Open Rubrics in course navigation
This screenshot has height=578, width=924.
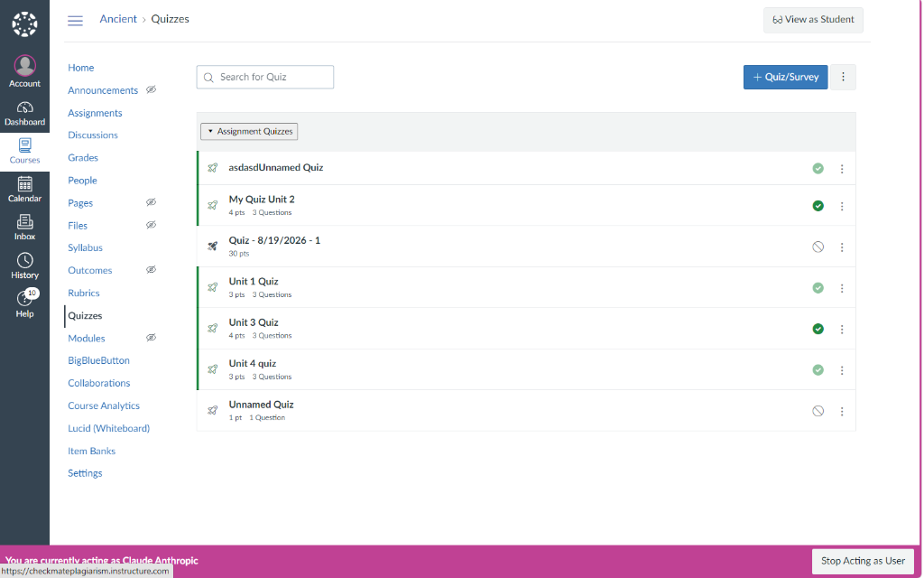tap(84, 294)
